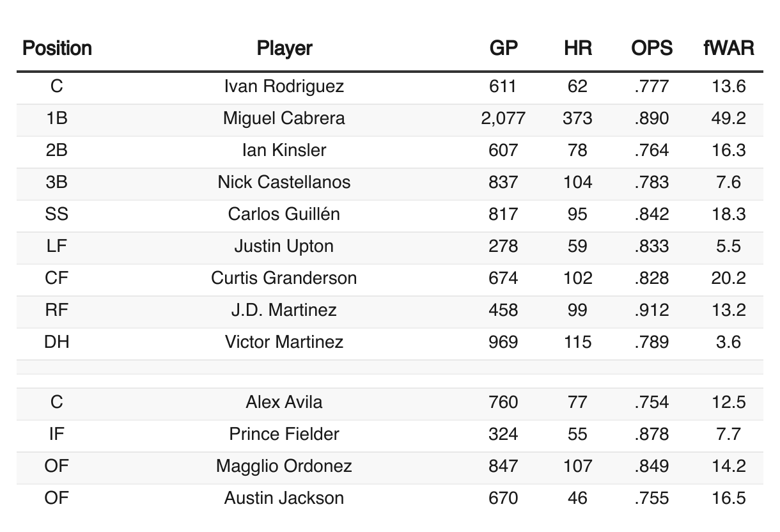
Task: Click Miguel Cabrera's 2,077 games value
Action: pyautogui.click(x=503, y=118)
